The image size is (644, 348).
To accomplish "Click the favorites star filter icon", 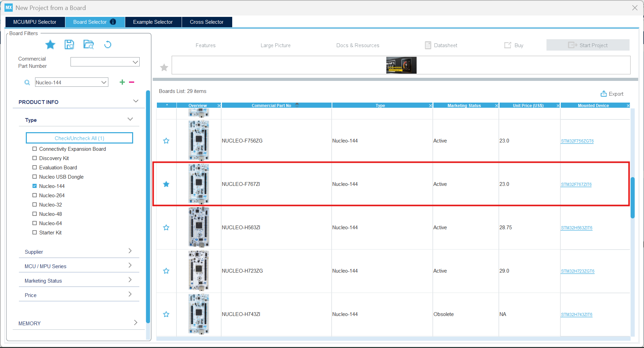I will click(50, 45).
